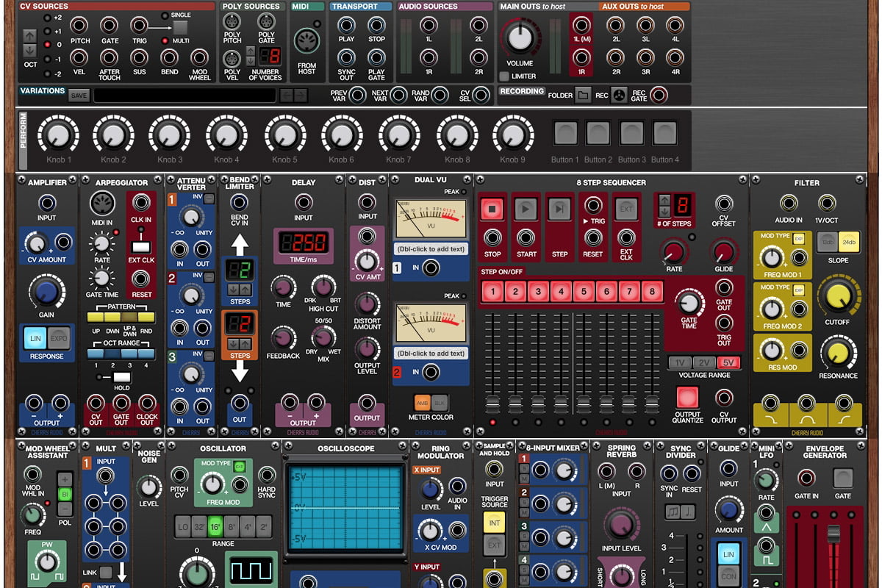This screenshot has width=882, height=588.
Task: Decrease octave with OCT down arrow
Action: [x=29, y=50]
